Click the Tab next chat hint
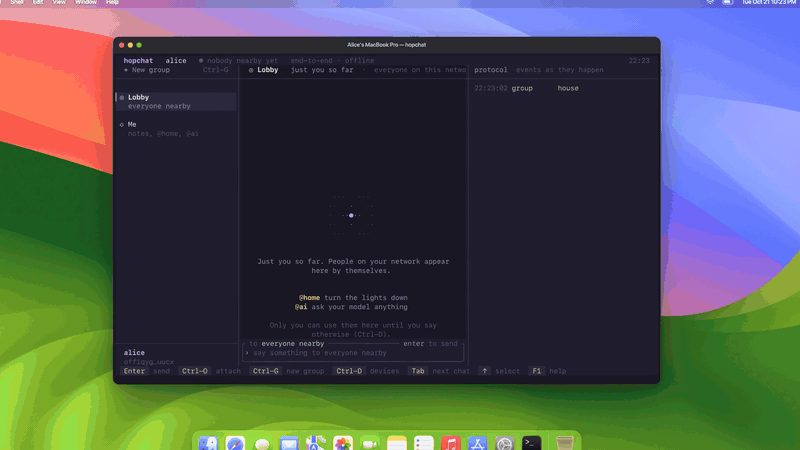The image size is (800, 450). pyautogui.click(x=439, y=371)
